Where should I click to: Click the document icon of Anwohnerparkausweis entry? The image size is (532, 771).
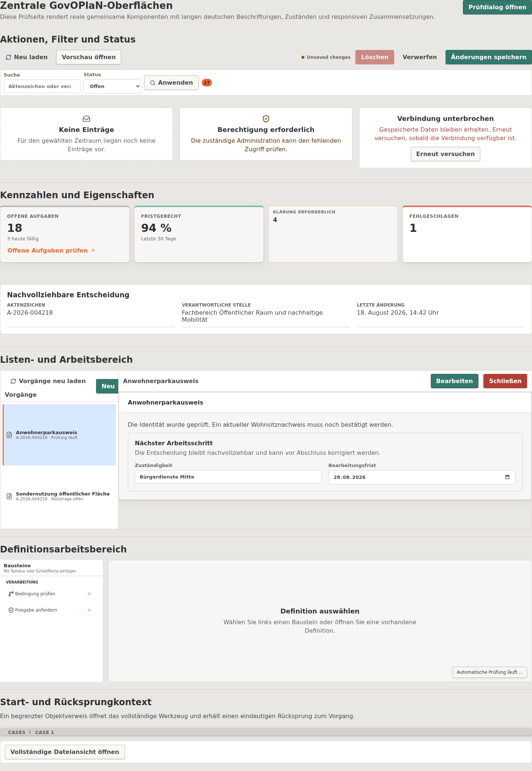pos(10,435)
